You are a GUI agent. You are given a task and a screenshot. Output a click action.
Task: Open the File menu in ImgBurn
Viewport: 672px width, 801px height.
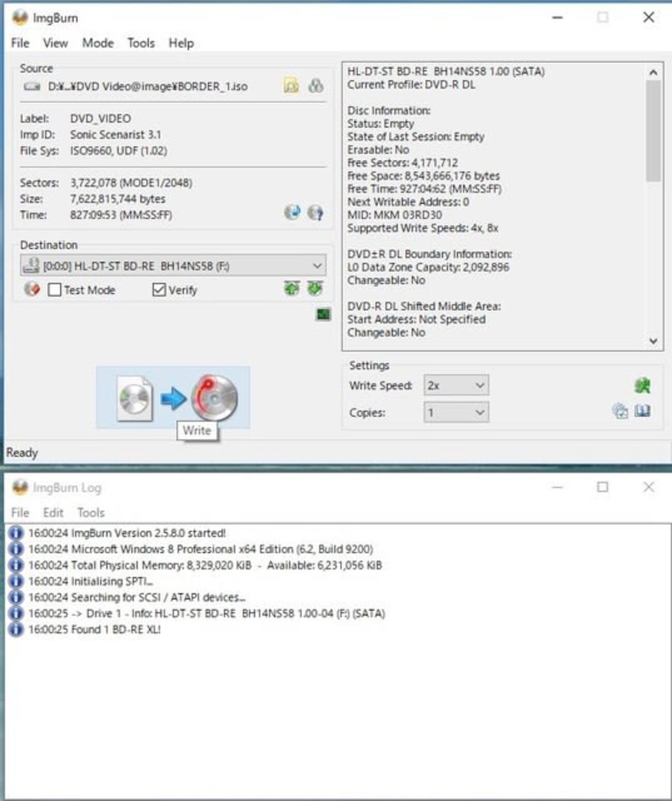coord(20,43)
